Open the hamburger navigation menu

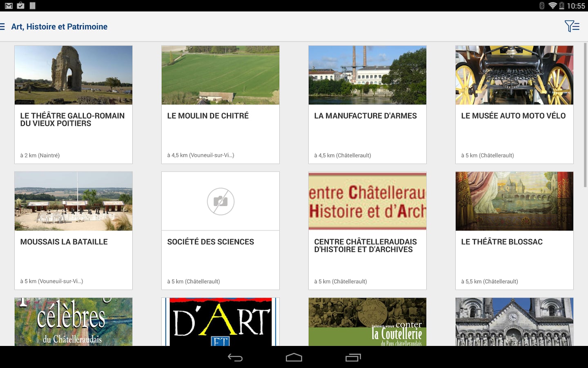tap(2, 27)
